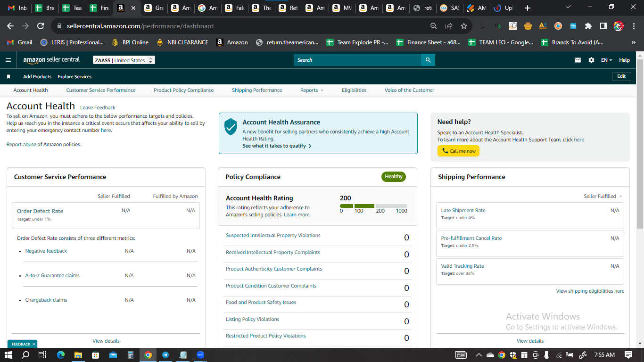Click See what it takes to qualify
The image size is (644, 362).
click(x=277, y=146)
